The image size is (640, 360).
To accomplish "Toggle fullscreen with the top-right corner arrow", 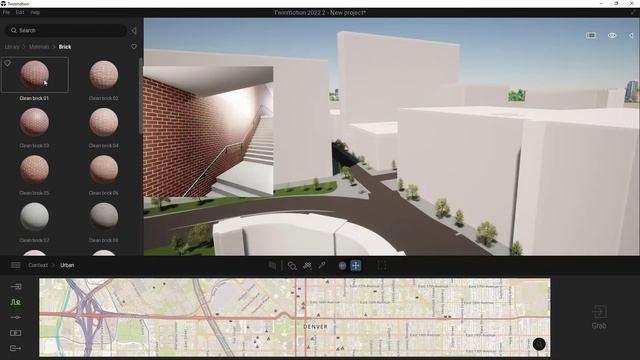I will coord(633,13).
